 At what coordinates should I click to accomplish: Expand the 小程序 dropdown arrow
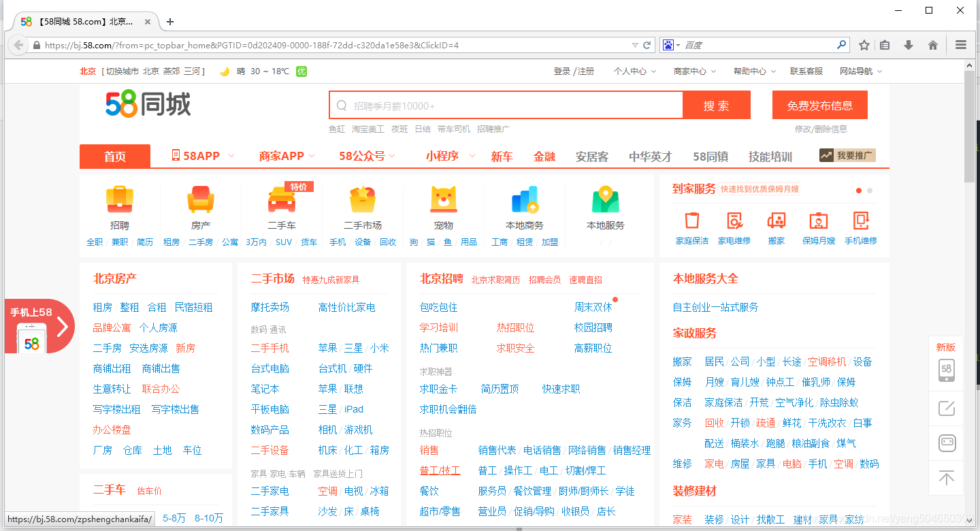point(472,156)
